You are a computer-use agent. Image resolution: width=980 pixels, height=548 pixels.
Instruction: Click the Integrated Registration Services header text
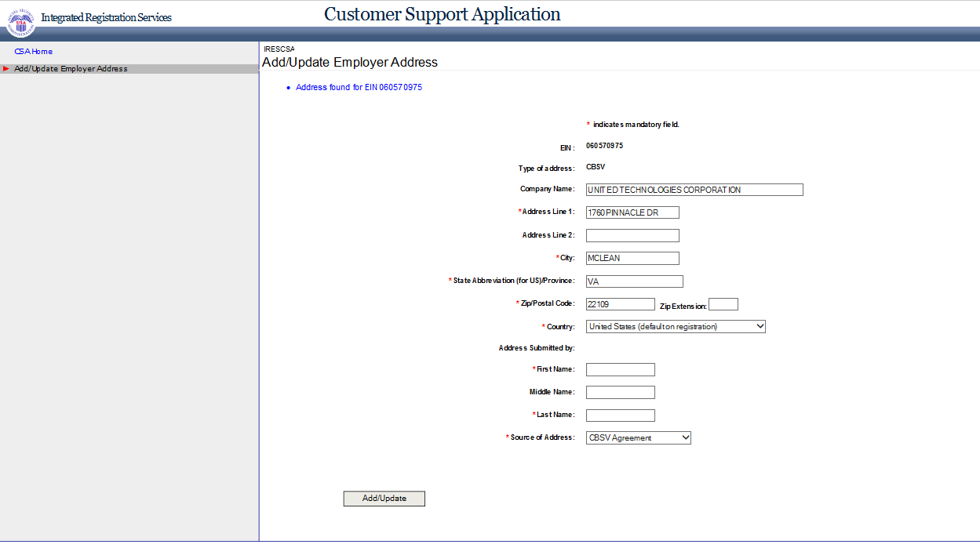[106, 18]
